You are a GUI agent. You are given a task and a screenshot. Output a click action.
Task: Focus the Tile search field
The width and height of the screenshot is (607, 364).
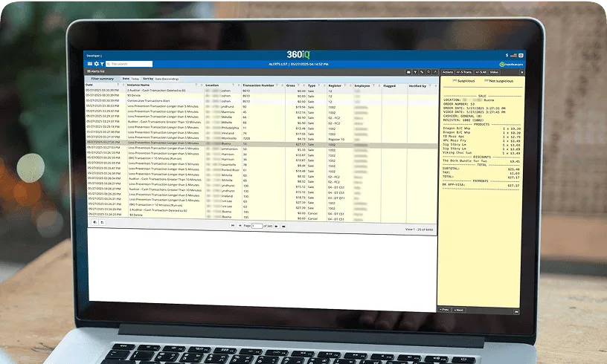(x=129, y=64)
